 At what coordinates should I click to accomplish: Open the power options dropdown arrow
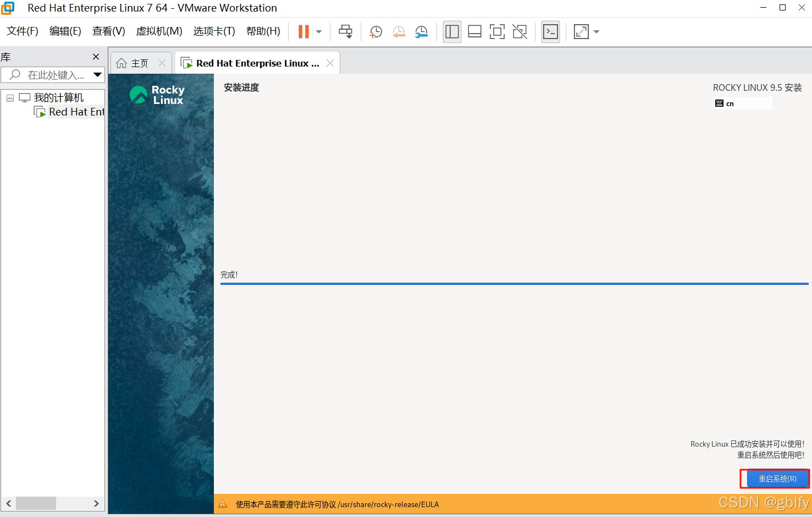[319, 31]
